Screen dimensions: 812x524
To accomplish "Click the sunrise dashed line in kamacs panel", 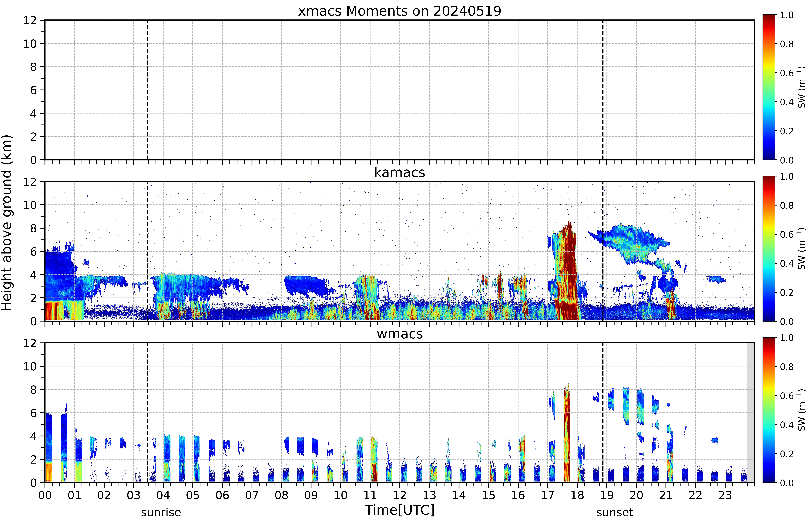I will pyautogui.click(x=147, y=251).
